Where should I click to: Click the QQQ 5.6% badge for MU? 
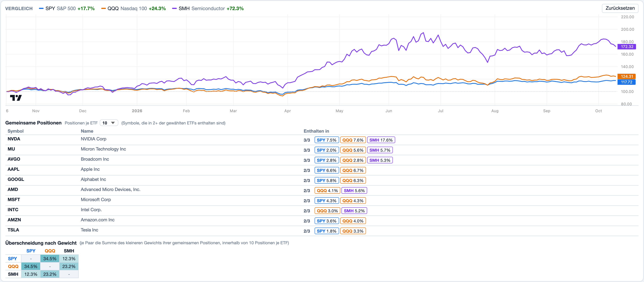[x=353, y=150]
